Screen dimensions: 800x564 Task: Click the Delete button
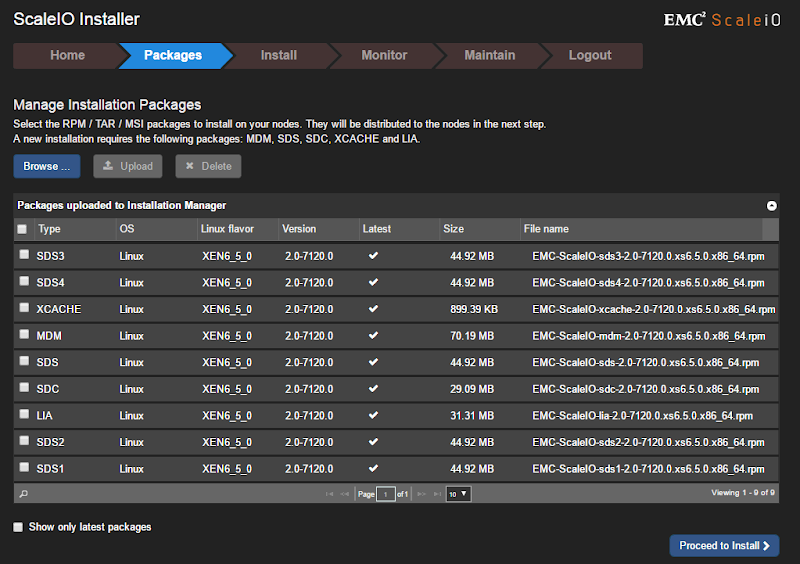(x=208, y=166)
